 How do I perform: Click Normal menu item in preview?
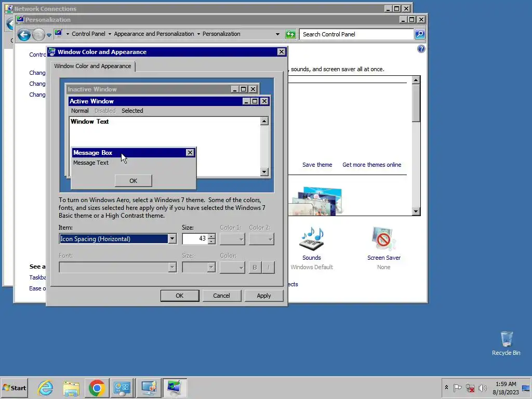79,111
